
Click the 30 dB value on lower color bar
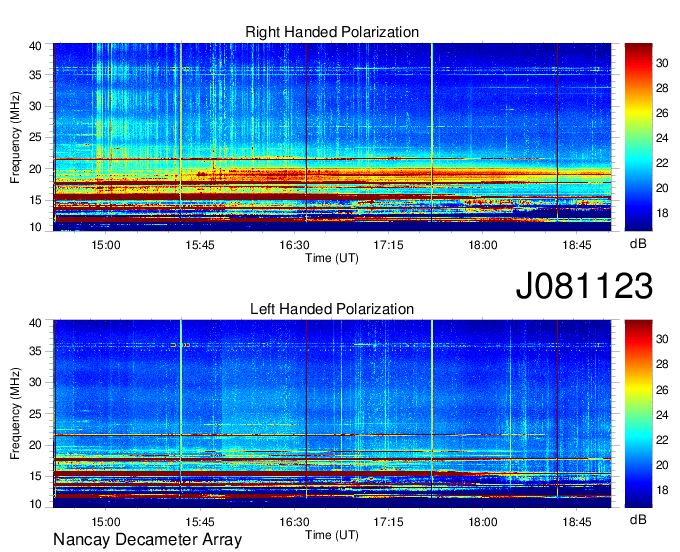click(662, 339)
